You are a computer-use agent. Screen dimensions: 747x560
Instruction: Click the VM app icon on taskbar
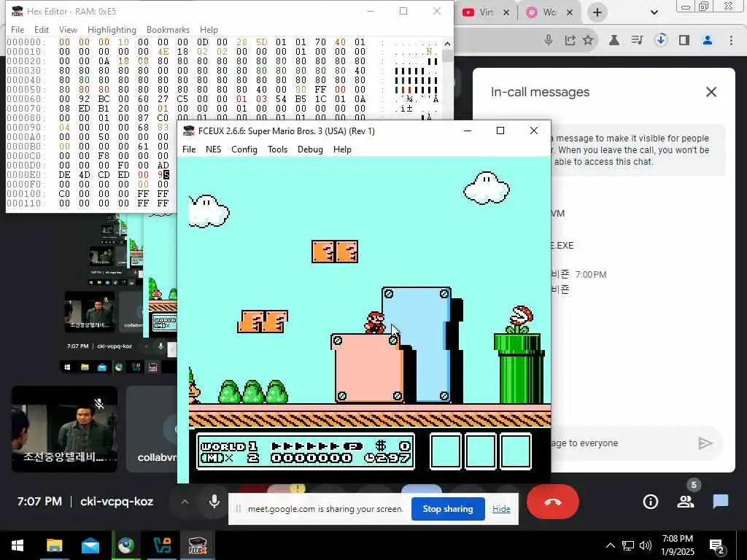tap(161, 545)
